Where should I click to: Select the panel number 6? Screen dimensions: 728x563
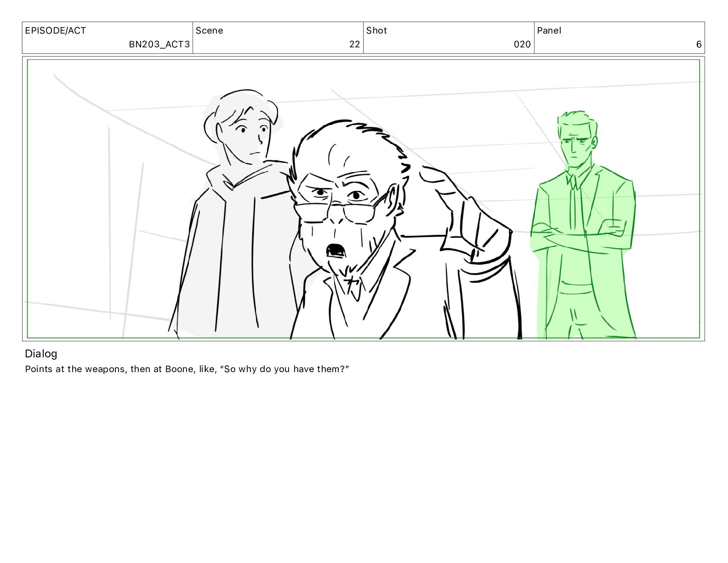pyautogui.click(x=699, y=44)
